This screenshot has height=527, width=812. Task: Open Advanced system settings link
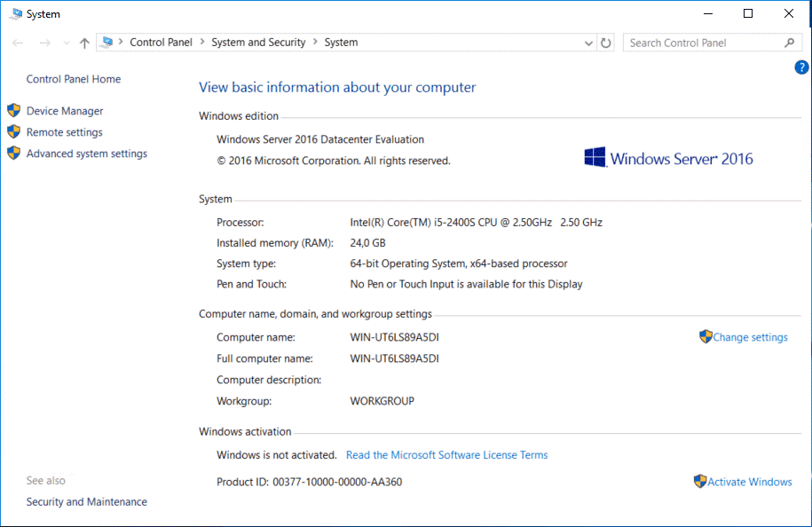pyautogui.click(x=86, y=153)
